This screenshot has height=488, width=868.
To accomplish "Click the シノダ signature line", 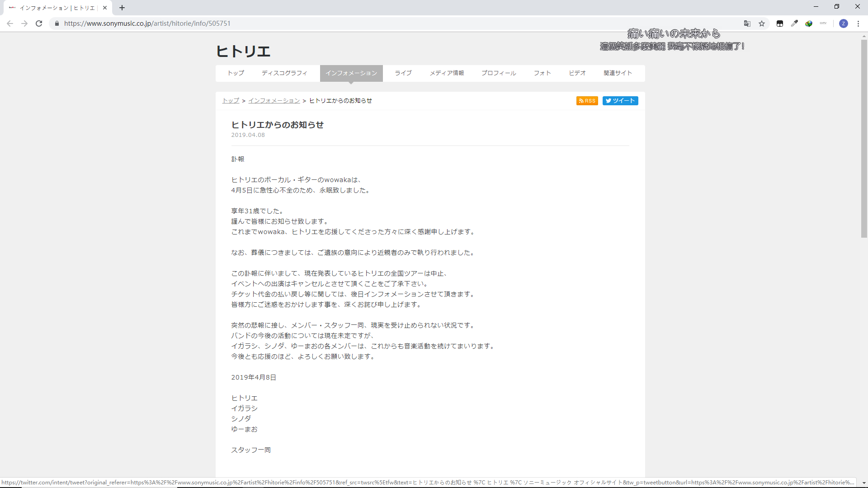I will [241, 419].
